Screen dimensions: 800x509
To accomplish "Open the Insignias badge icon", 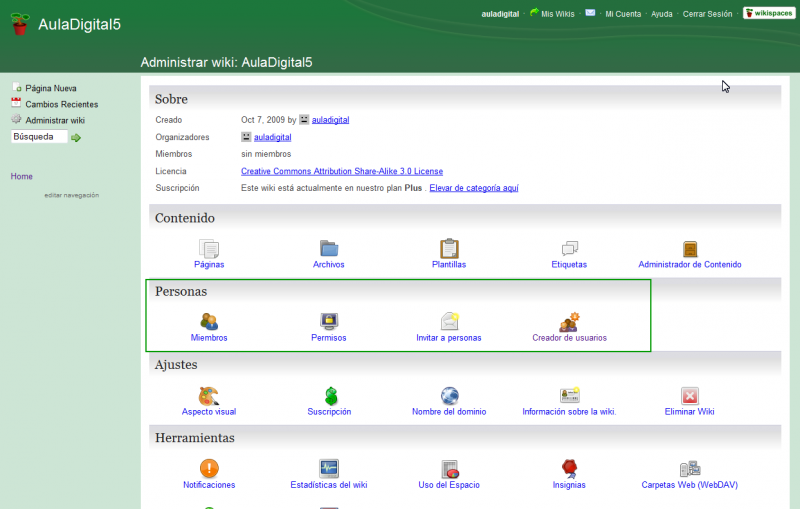I will tap(569, 468).
